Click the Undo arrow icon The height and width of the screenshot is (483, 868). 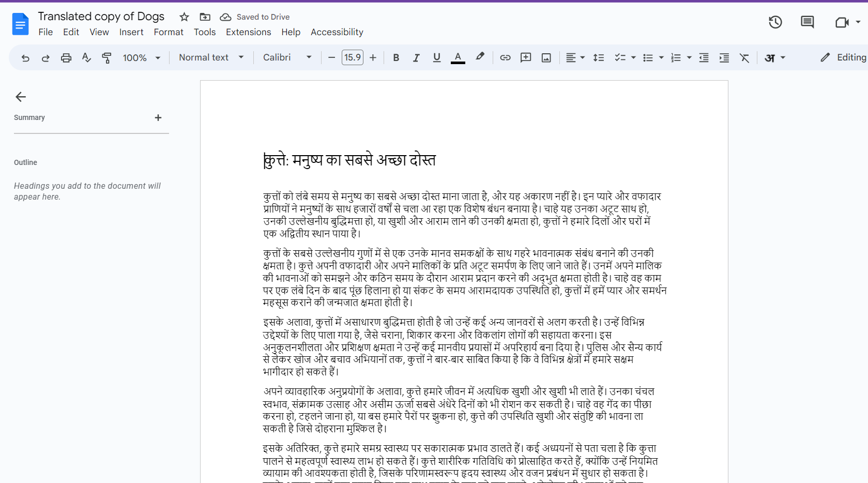(25, 58)
